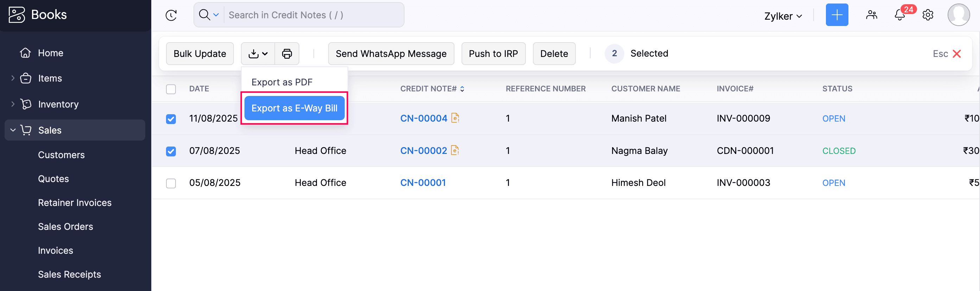This screenshot has width=980, height=291.
Task: Open the referrals people icon
Action: point(871,15)
